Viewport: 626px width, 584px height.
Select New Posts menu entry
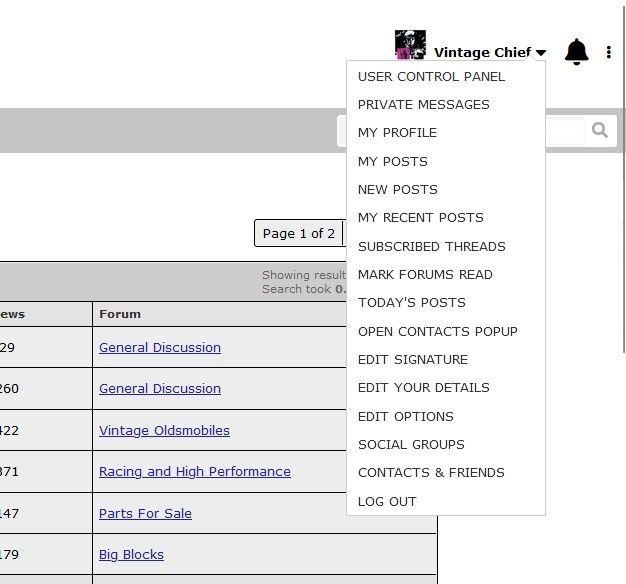397,190
